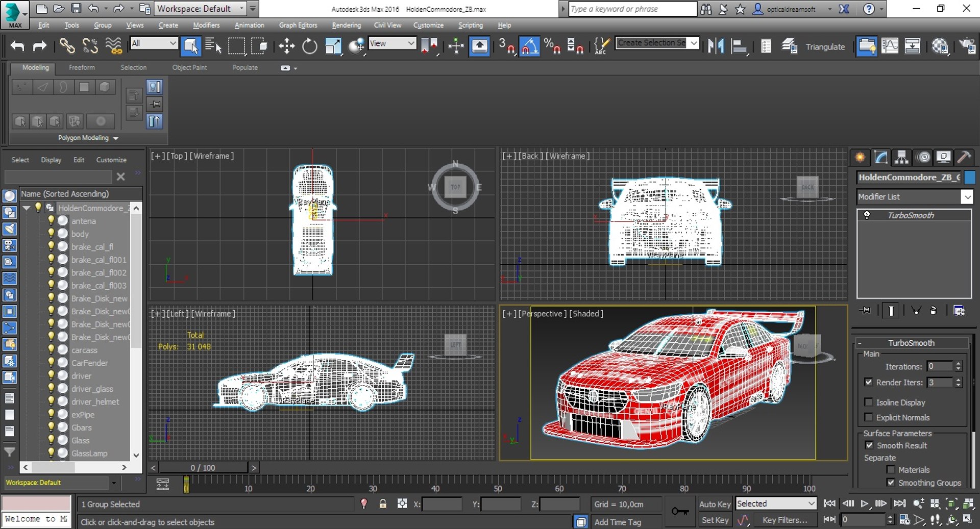Open the Selected key filter dropdown
980x529 pixels.
776,504
